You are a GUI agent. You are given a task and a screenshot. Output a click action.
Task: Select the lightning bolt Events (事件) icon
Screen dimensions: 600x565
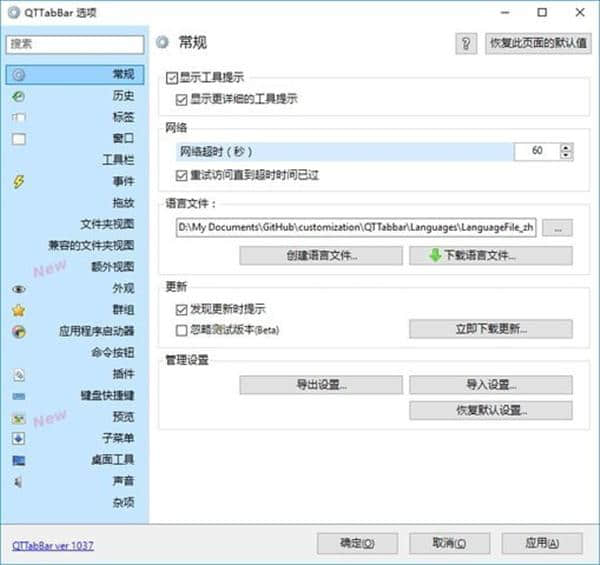tap(18, 181)
